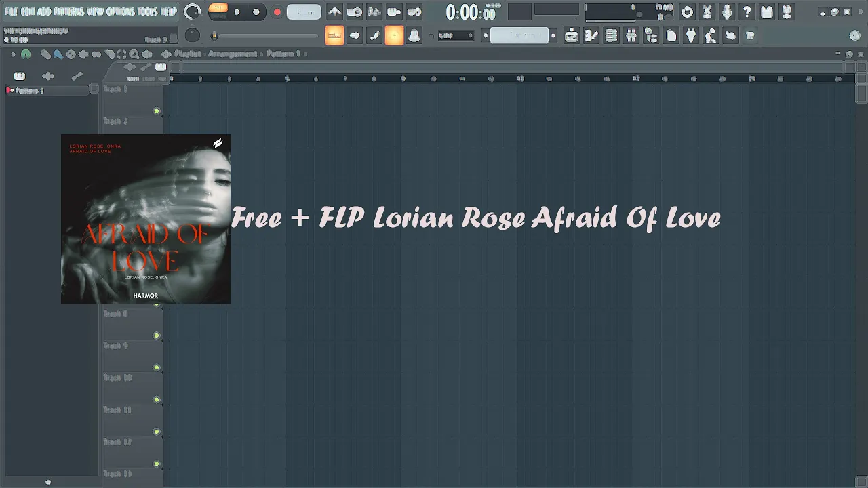Click the question mark help icon
868x488 pixels.
(x=747, y=12)
